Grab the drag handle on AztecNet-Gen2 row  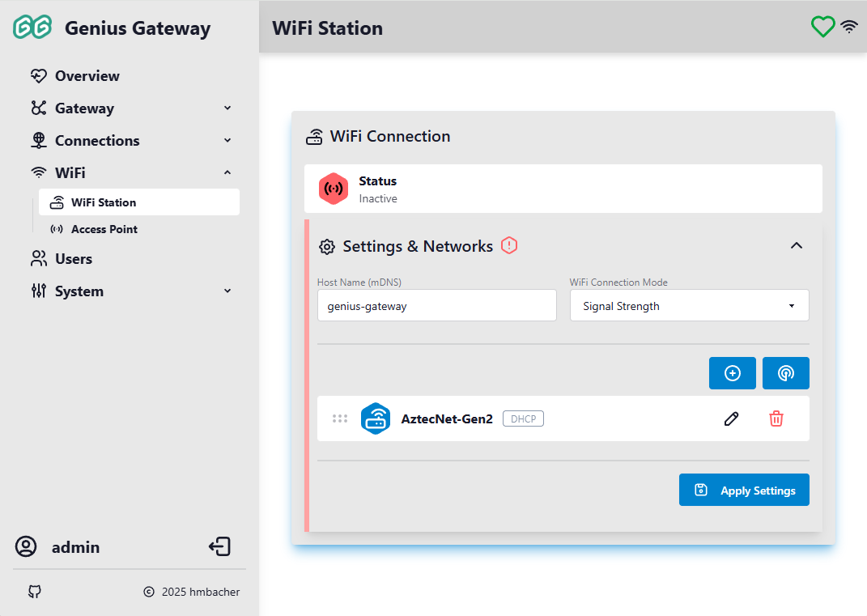(340, 418)
